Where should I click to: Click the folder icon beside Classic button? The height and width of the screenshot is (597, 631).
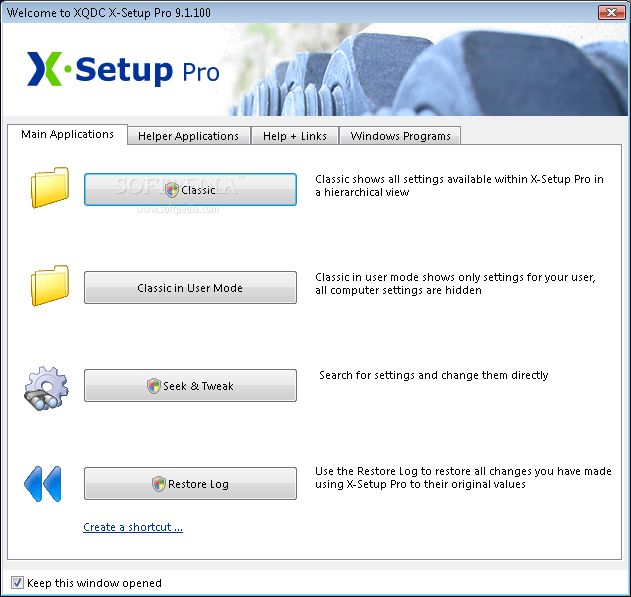pos(50,187)
